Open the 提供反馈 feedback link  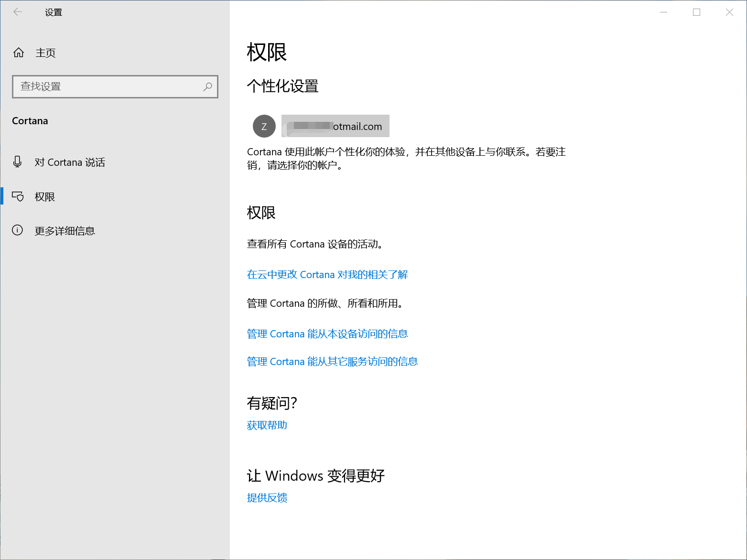(266, 498)
